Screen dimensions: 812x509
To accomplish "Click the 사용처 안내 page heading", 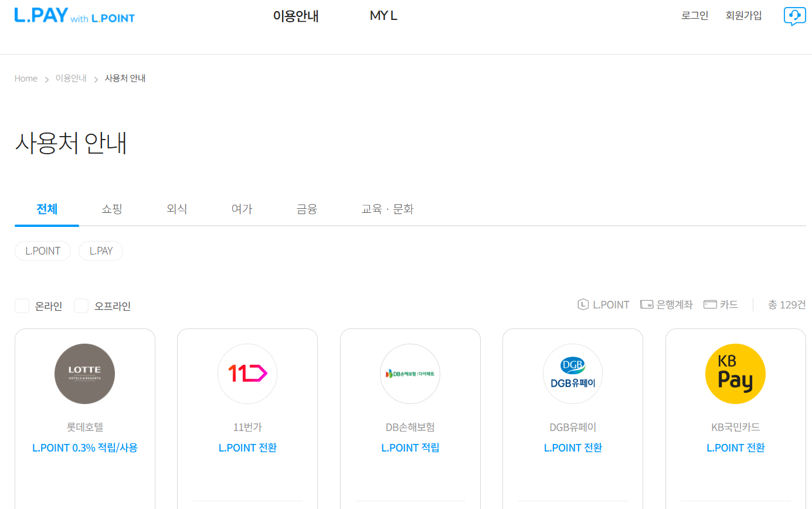I will [x=71, y=143].
